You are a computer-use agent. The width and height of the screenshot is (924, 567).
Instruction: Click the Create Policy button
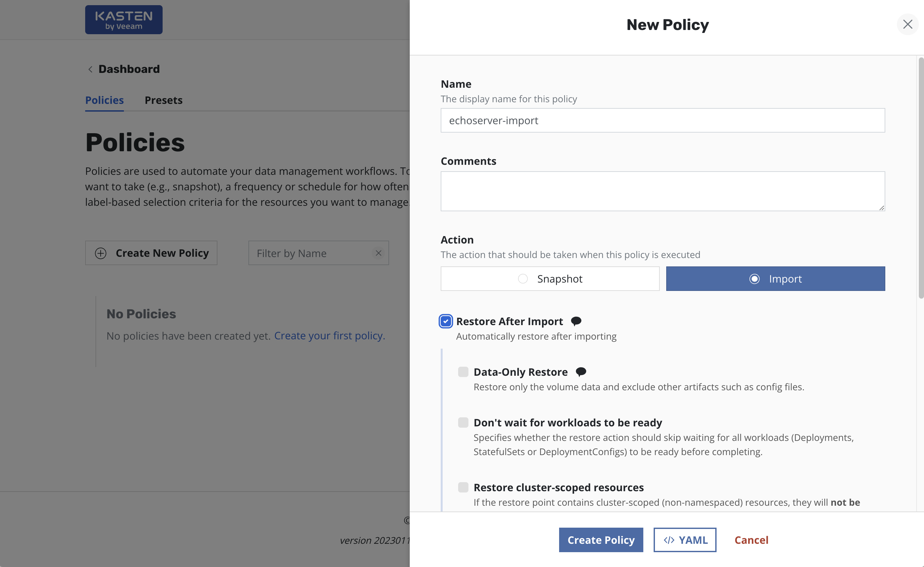point(601,540)
